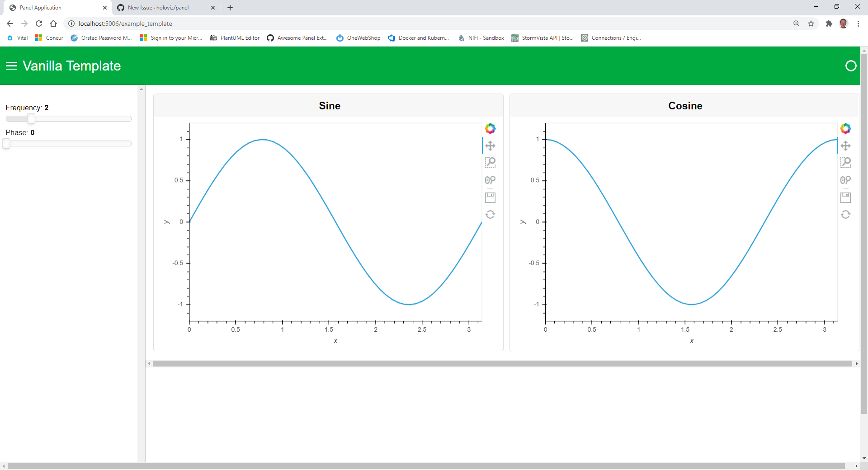Screen dimensions: 868x470
Task: Click the busy indicator circle in header
Action: (x=851, y=66)
